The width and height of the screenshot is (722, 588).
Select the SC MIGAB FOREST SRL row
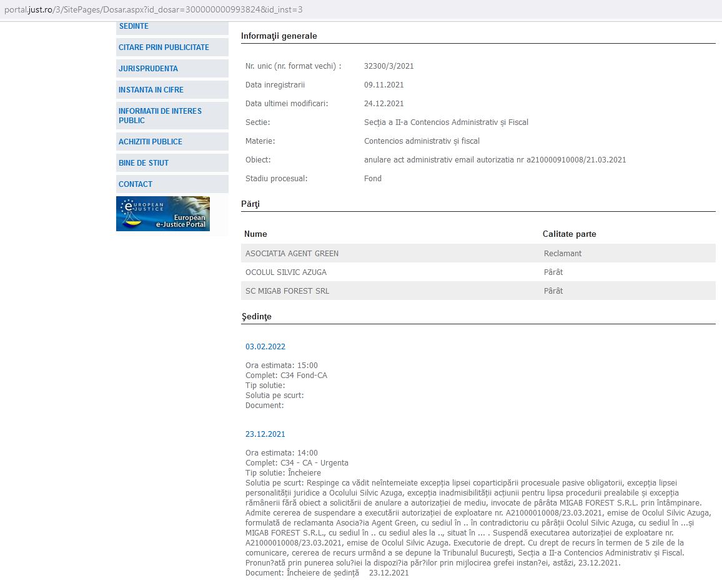point(287,291)
